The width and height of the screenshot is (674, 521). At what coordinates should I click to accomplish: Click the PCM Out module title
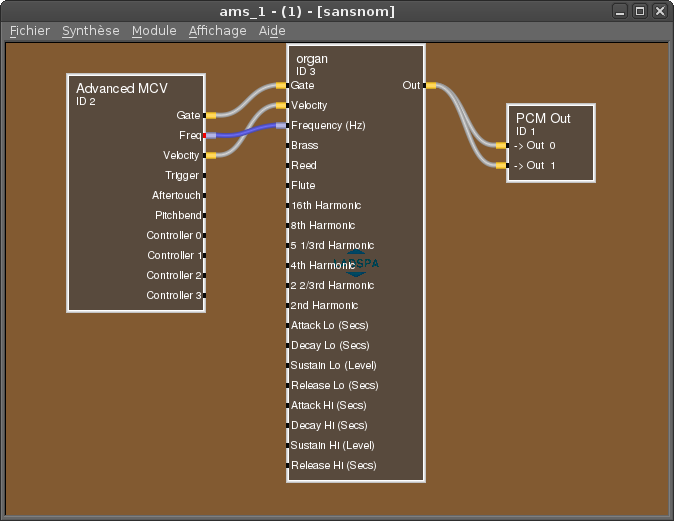click(543, 118)
